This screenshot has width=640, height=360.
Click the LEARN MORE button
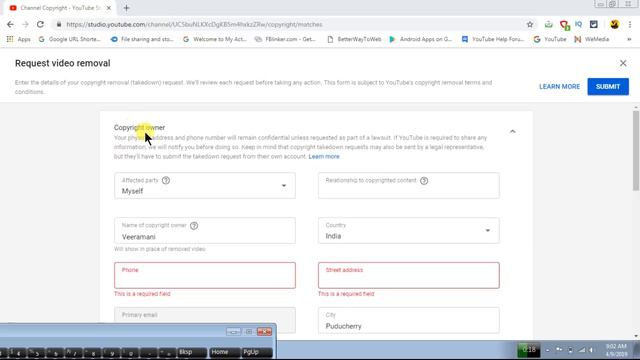559,87
